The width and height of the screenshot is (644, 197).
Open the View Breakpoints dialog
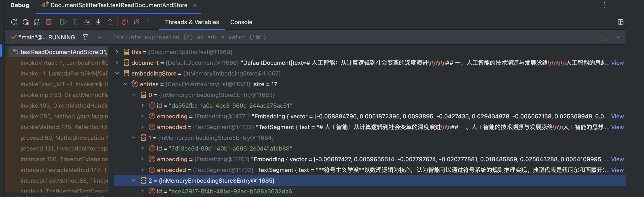[x=125, y=22]
